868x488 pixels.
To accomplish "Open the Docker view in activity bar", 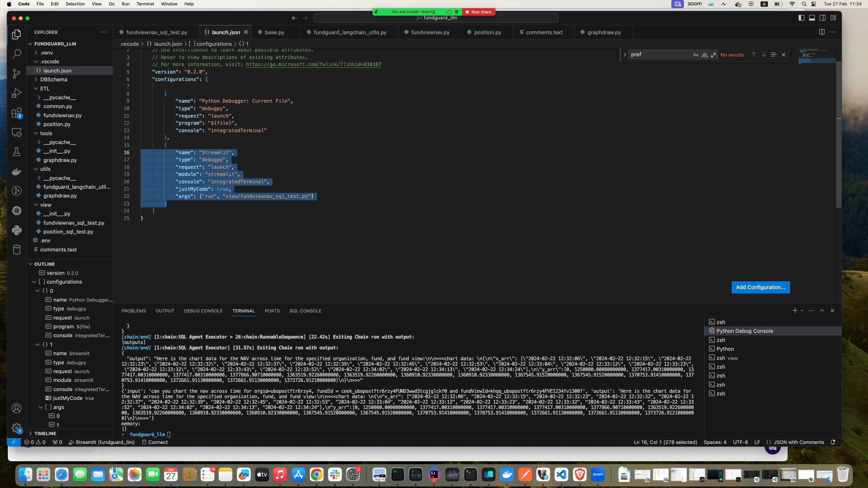I will (x=17, y=171).
